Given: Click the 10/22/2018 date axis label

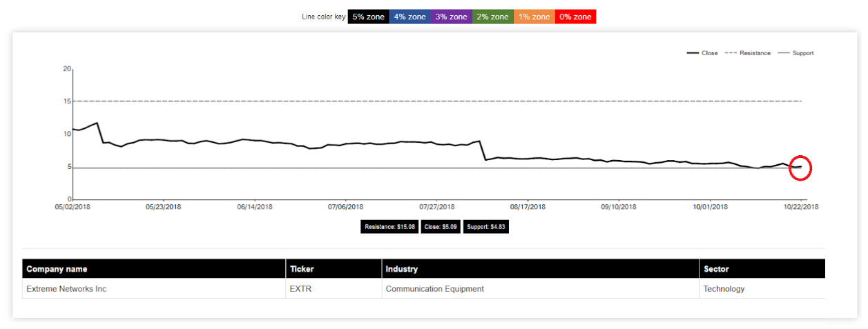Looking at the screenshot, I should [800, 206].
